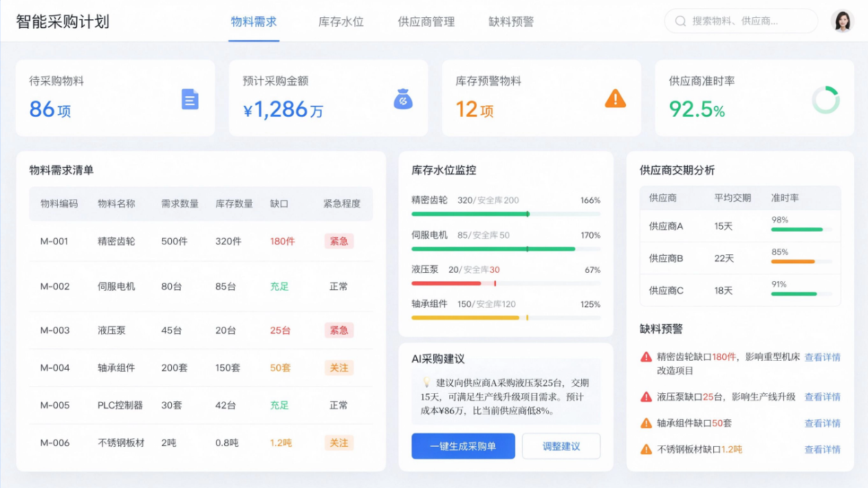
Task: Open 查看详情 for 轴承组件缺口 warning
Action: pyautogui.click(x=823, y=423)
